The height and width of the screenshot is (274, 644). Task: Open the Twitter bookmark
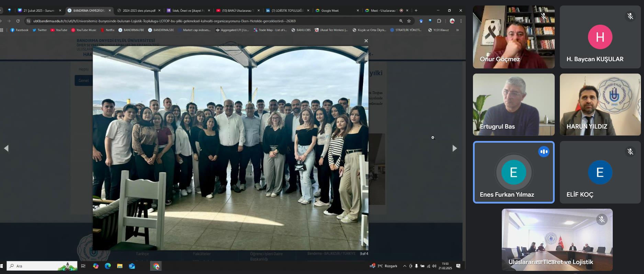[39, 30]
